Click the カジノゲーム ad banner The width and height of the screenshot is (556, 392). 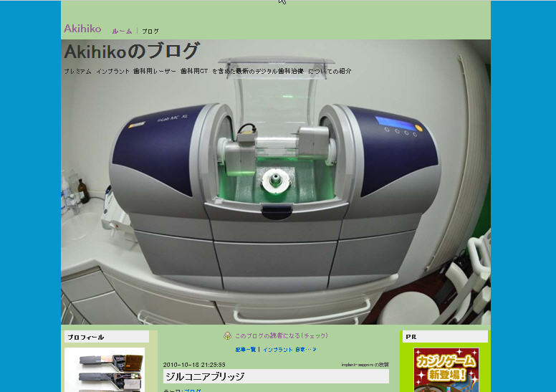click(446, 371)
